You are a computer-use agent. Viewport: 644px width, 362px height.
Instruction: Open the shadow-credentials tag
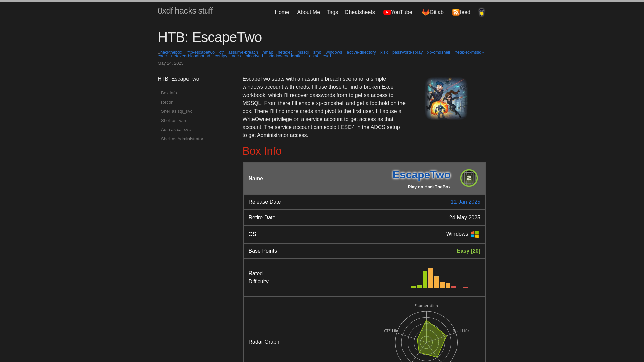coord(286,56)
